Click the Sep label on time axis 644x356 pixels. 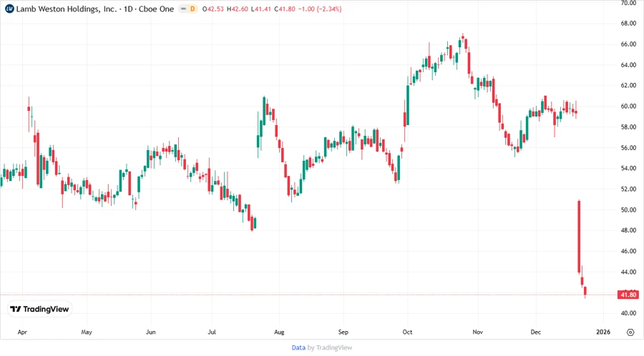pos(343,332)
